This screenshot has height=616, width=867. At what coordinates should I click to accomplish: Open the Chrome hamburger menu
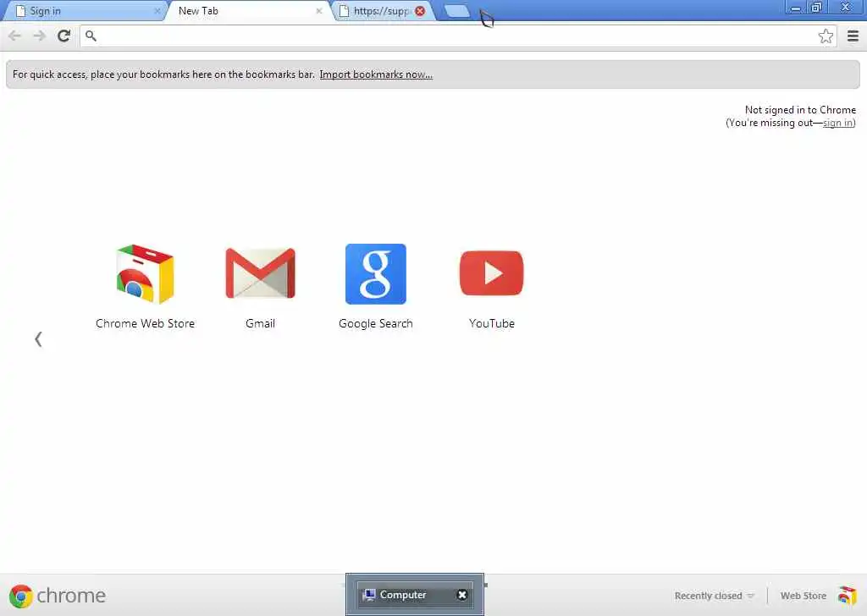coord(853,36)
